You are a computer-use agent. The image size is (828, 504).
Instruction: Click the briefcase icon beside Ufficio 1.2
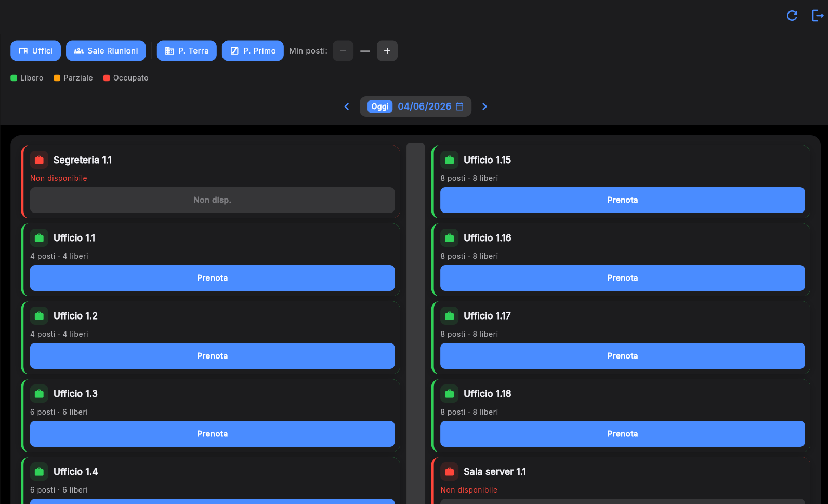coord(39,316)
